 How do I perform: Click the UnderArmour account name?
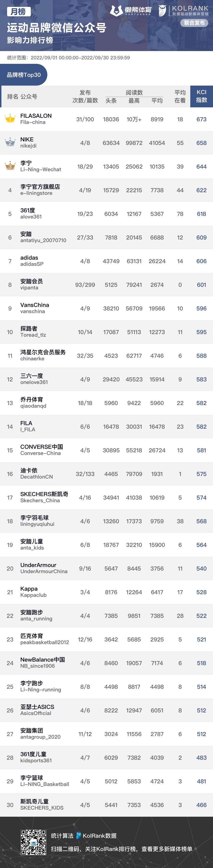tap(38, 565)
